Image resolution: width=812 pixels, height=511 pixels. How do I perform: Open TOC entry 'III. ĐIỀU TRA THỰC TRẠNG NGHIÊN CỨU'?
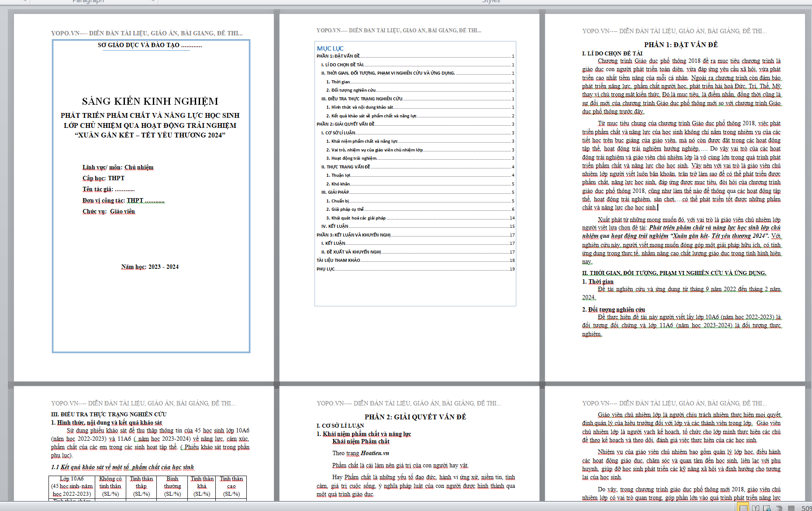[418, 99]
